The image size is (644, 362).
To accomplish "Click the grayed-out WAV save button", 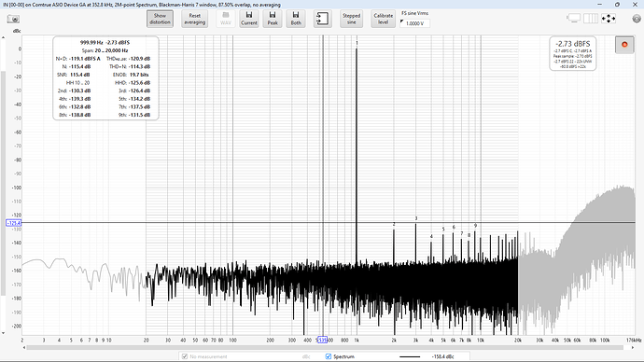I will pyautogui.click(x=226, y=19).
